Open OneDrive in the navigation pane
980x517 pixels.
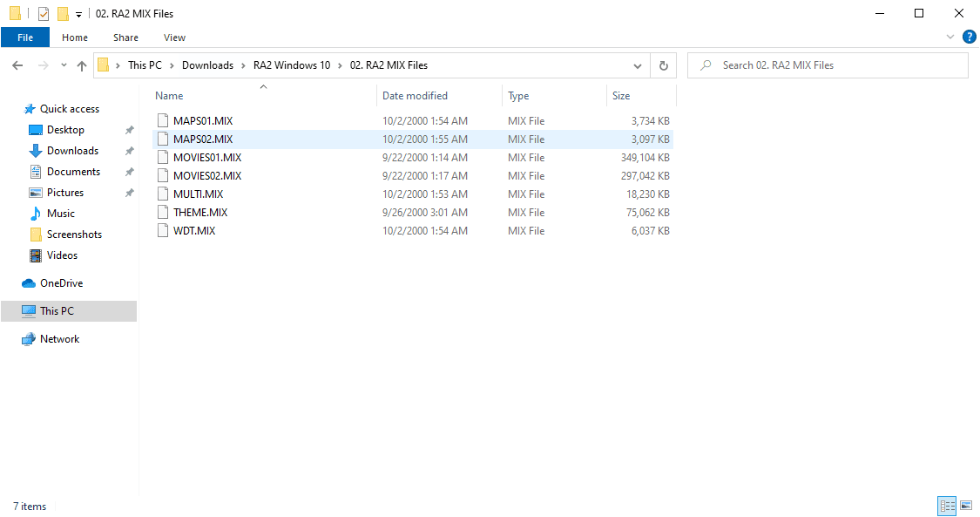coord(61,283)
